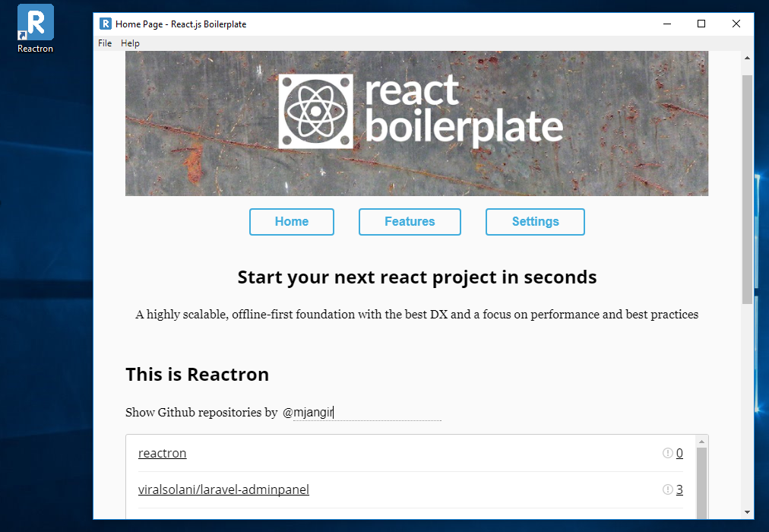Open the viralsolani/laravel-adminpanel repository link
The height and width of the screenshot is (532, 769).
coord(223,489)
